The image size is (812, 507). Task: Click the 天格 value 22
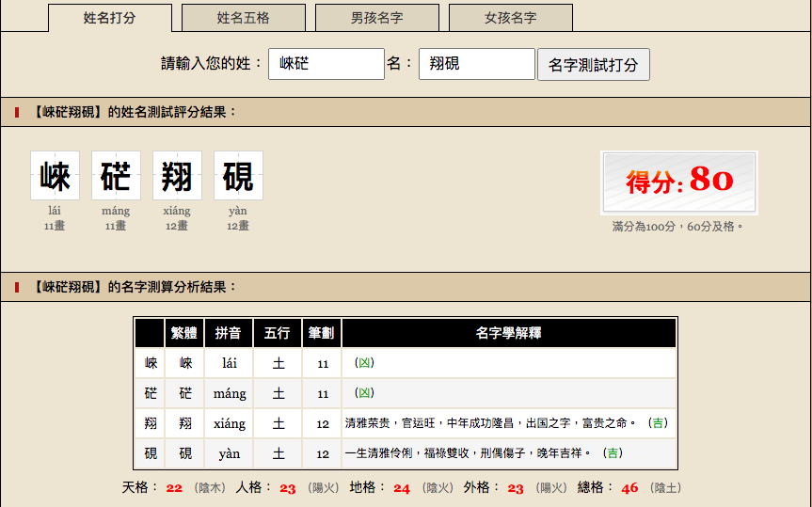coord(174,488)
